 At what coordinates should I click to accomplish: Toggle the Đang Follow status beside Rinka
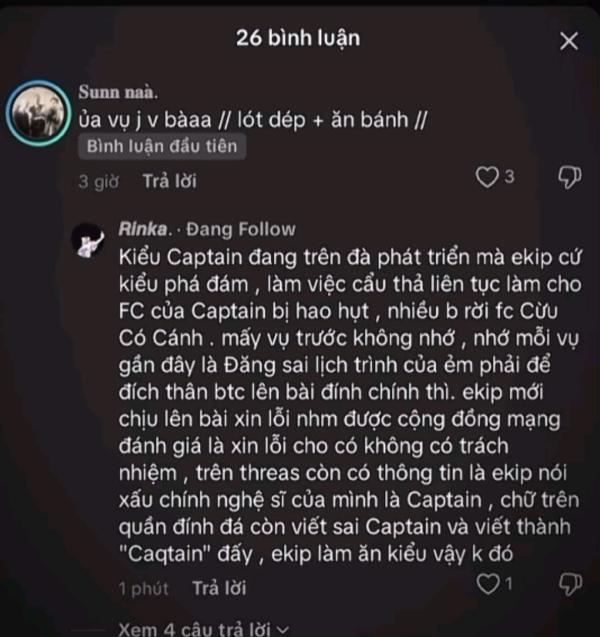[240, 229]
